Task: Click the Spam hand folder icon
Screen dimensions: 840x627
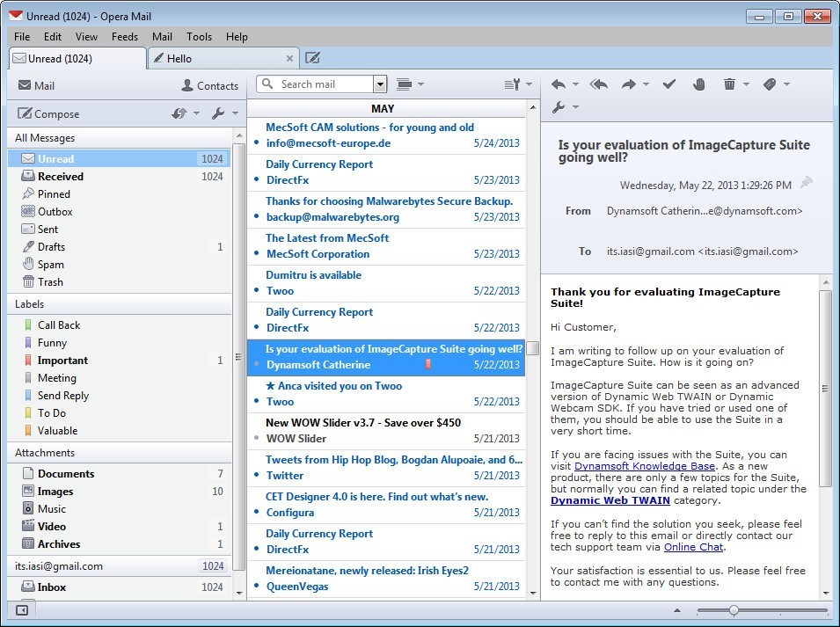Action: click(28, 264)
